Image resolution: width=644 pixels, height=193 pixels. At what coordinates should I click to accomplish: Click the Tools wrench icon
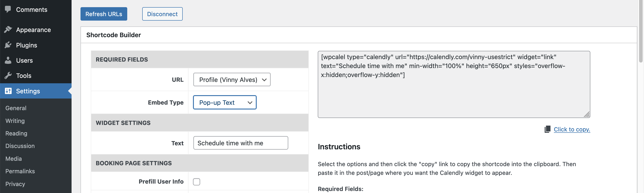pos(8,76)
